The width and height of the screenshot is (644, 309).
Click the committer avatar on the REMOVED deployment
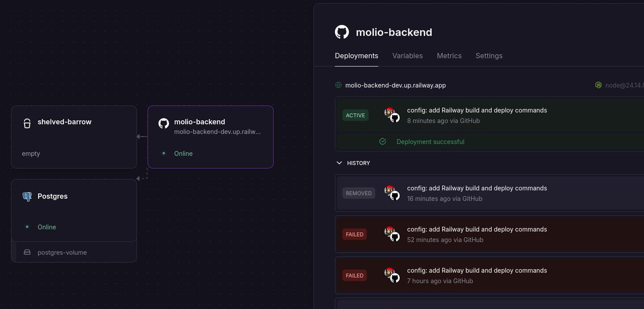392,193
